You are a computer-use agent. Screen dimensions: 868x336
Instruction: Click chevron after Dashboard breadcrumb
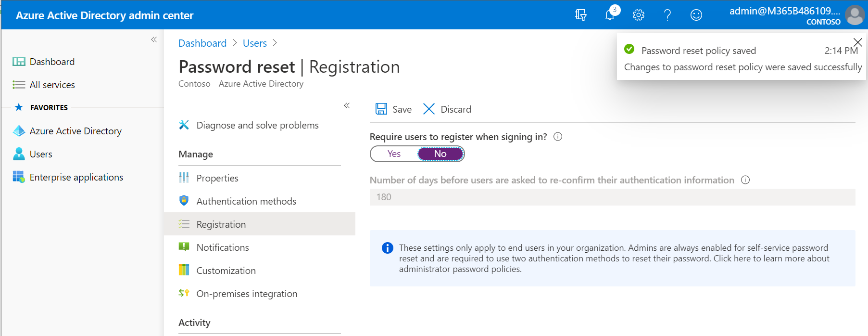(x=235, y=43)
